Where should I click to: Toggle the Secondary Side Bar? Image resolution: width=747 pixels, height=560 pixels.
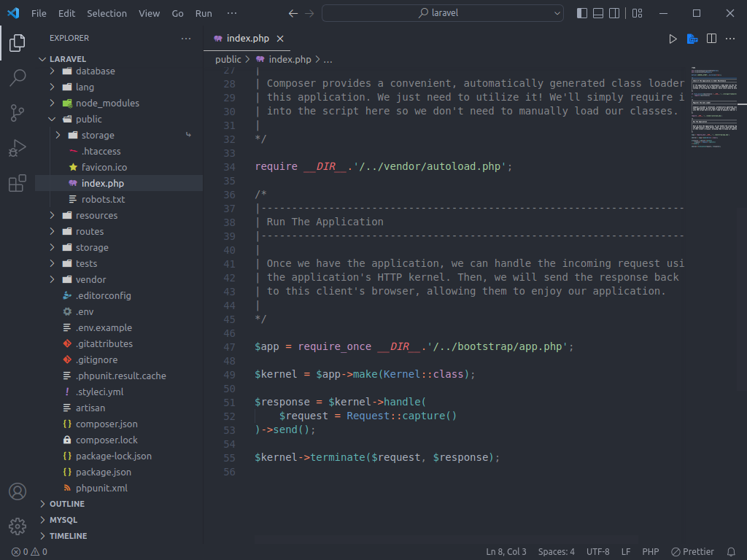point(614,13)
